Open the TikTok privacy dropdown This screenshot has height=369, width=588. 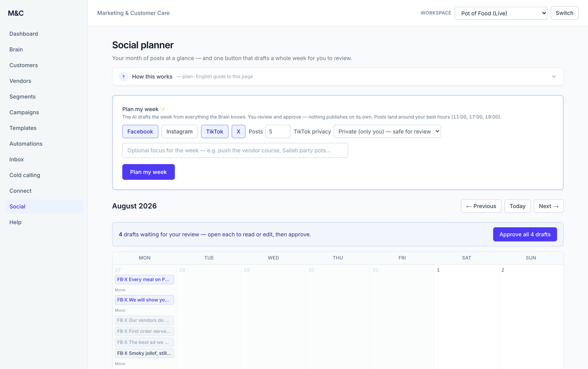click(387, 131)
